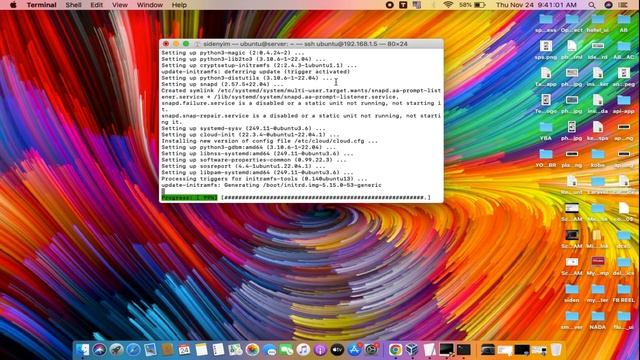Open Notification Center list icon
The height and width of the screenshot is (360, 640).
click(x=623, y=5)
